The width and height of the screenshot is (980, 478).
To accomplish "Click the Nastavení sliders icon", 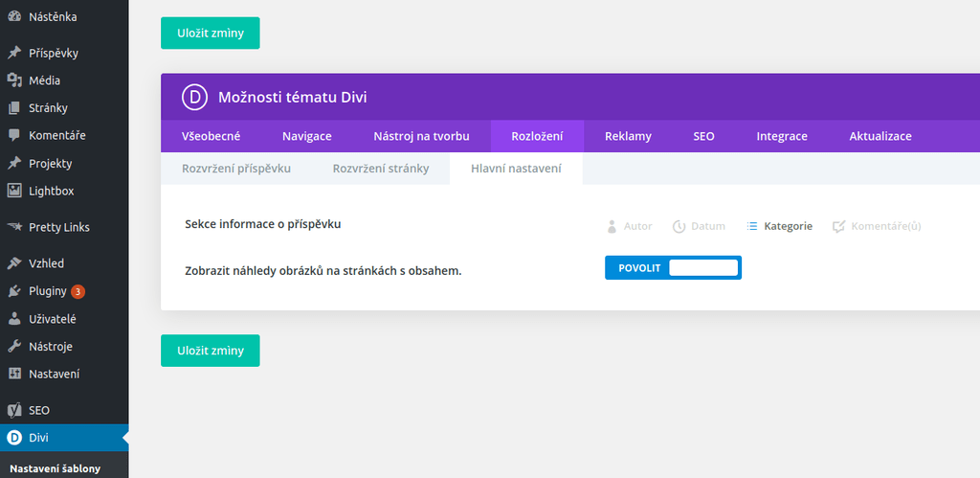I will tap(13, 374).
